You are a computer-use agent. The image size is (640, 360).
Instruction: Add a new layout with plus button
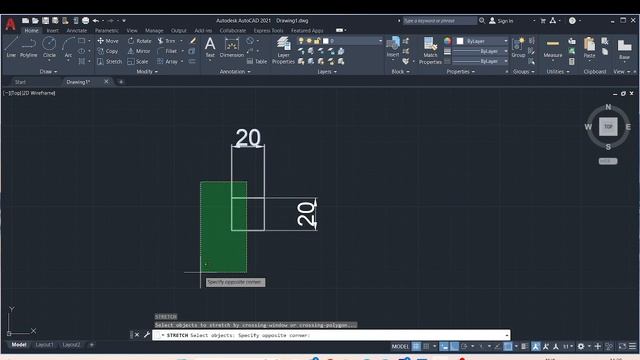(91, 345)
